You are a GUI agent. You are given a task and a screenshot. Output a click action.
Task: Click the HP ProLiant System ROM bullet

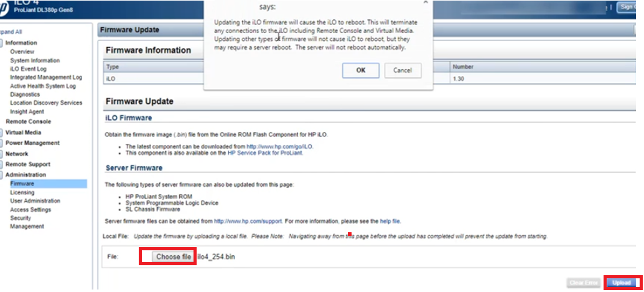pos(159,197)
